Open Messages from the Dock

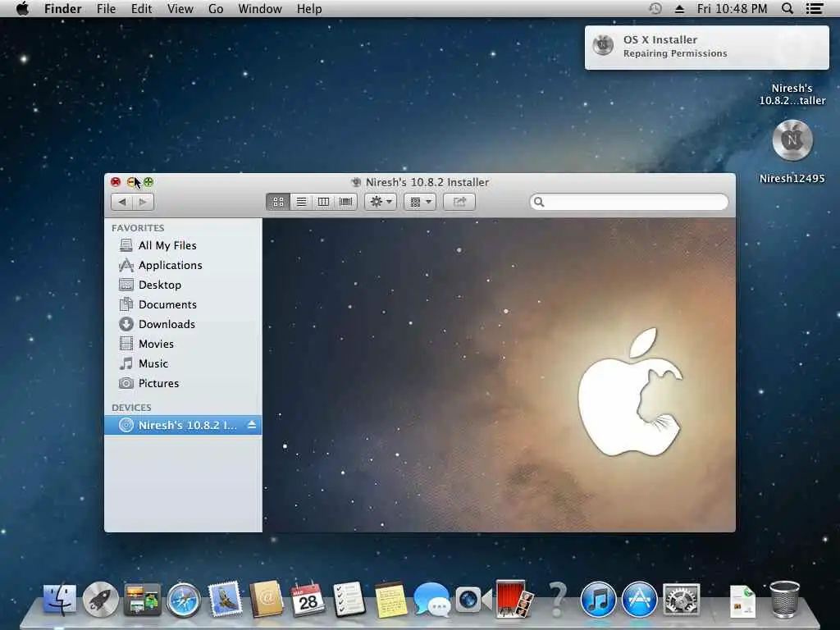(x=431, y=599)
